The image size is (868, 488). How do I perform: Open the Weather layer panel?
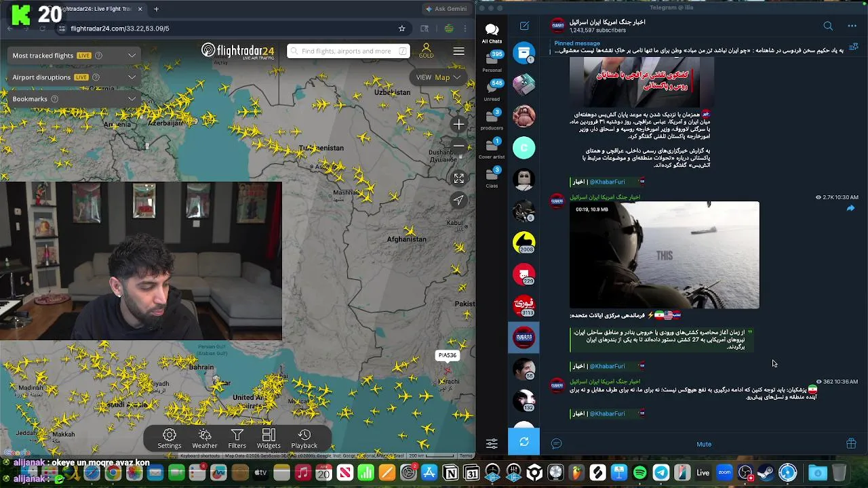point(204,439)
